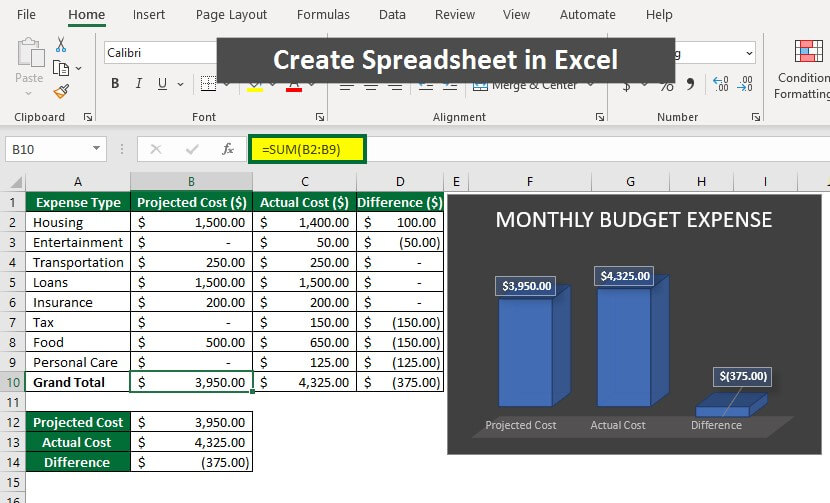The width and height of the screenshot is (830, 503).
Task: Select Grand Total actual cost $4,325.00 in row 10
Action: coord(304,382)
